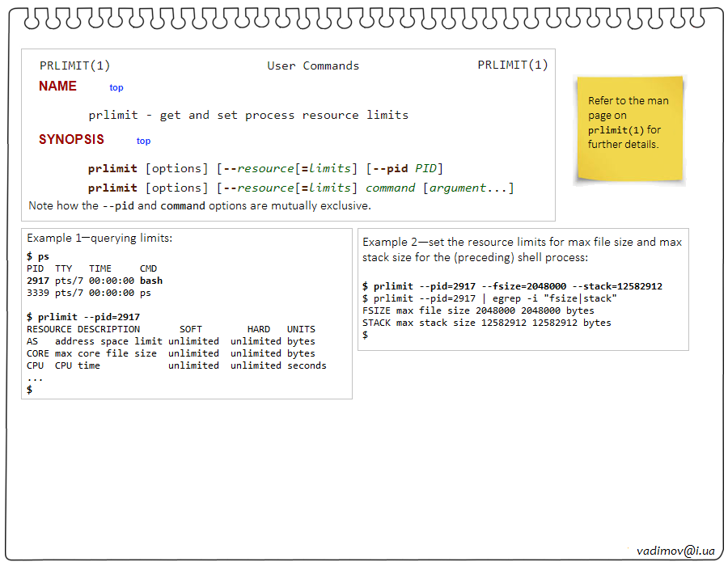This screenshot has height=566, width=728.
Task: Click the right PRLIMIT(1) page header
Action: [512, 65]
